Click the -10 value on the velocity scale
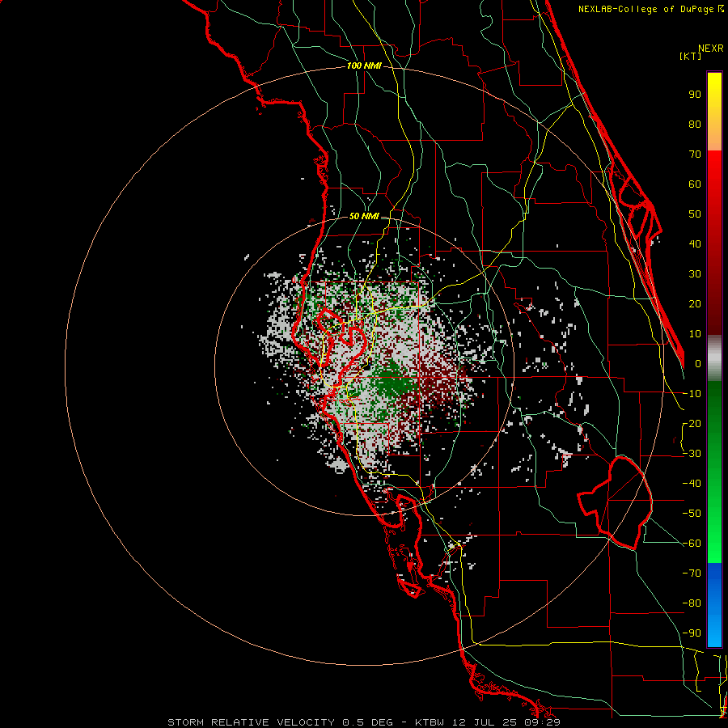The width and height of the screenshot is (728, 728). (692, 394)
